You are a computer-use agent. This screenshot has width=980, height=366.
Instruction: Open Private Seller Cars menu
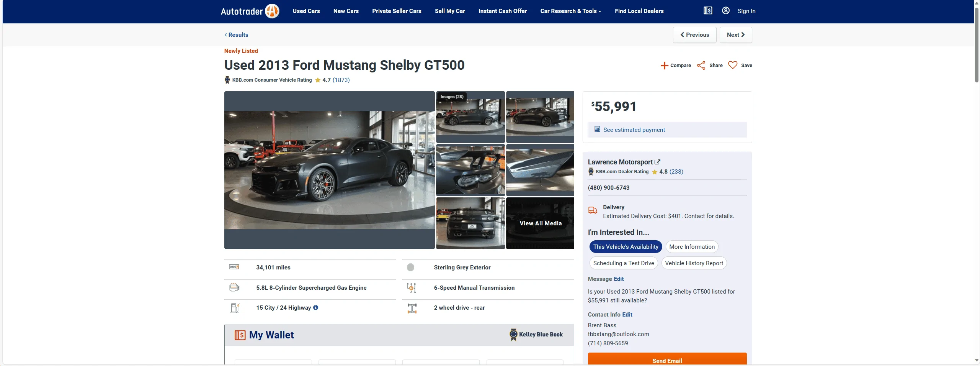(x=397, y=11)
